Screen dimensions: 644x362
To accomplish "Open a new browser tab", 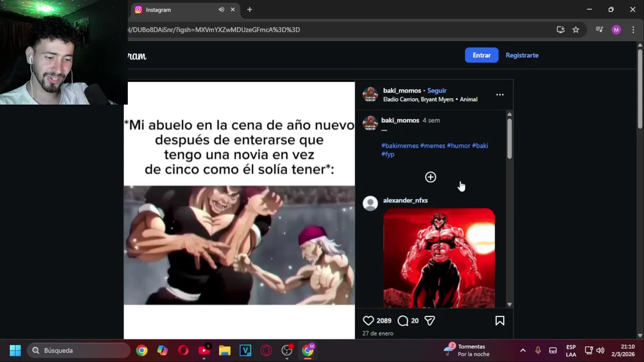I will [x=249, y=10].
